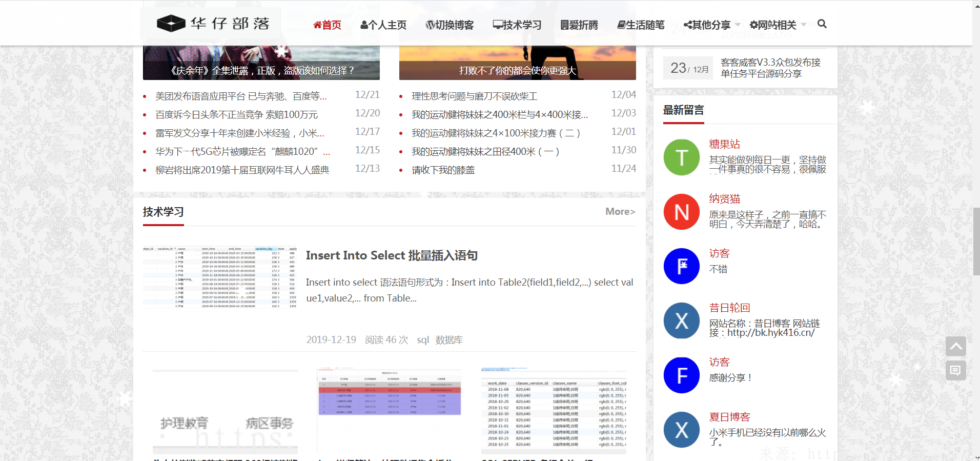Click avatar beside 不错 comment

(x=682, y=266)
